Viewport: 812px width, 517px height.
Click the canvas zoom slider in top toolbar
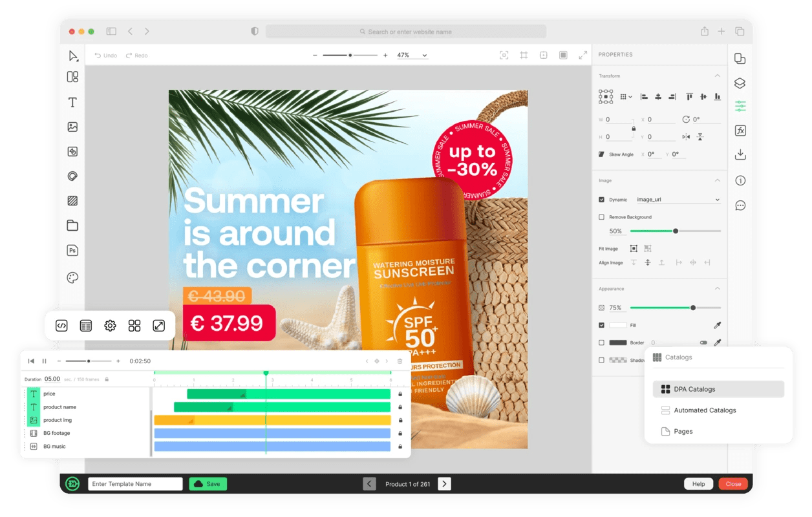click(x=350, y=56)
